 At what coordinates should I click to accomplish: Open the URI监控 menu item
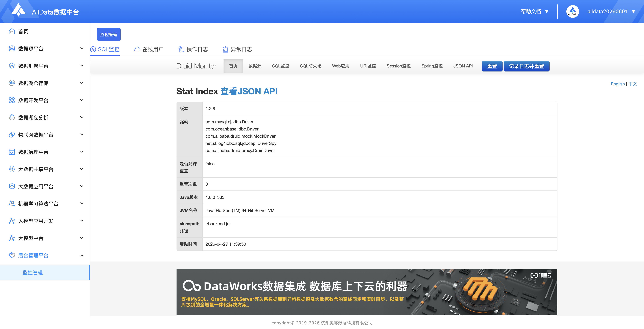368,66
